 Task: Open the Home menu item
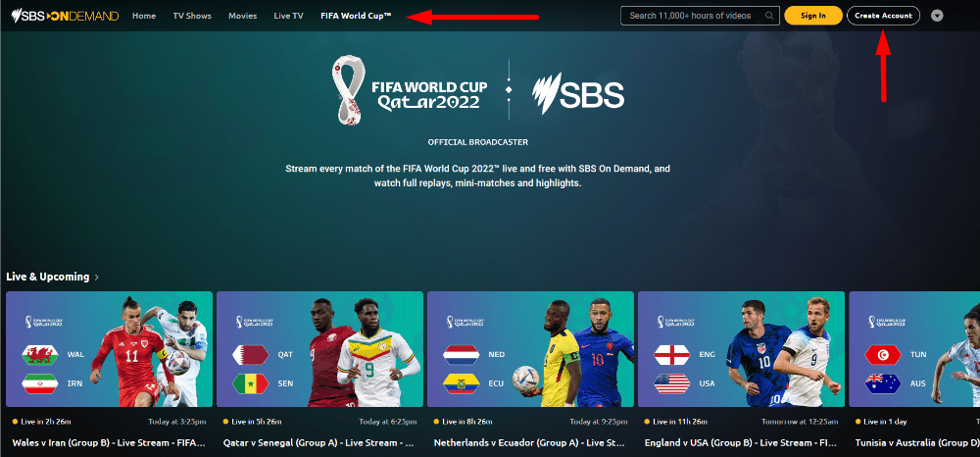[144, 16]
